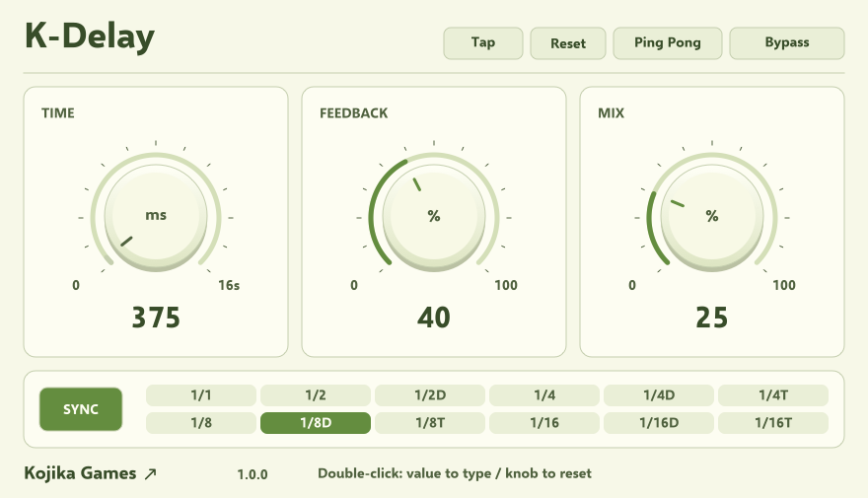Toggle the Bypass button
The width and height of the screenshot is (868, 498).
coord(787,43)
